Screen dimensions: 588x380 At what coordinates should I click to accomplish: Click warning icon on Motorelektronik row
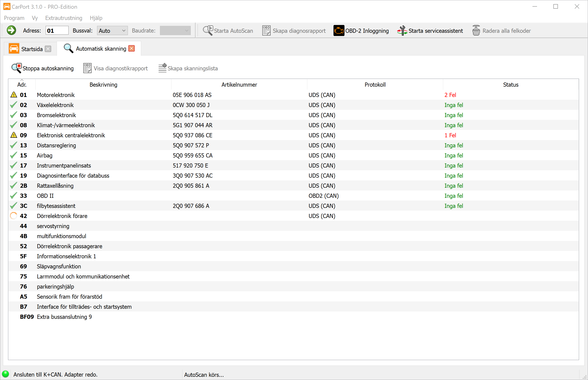tap(14, 95)
